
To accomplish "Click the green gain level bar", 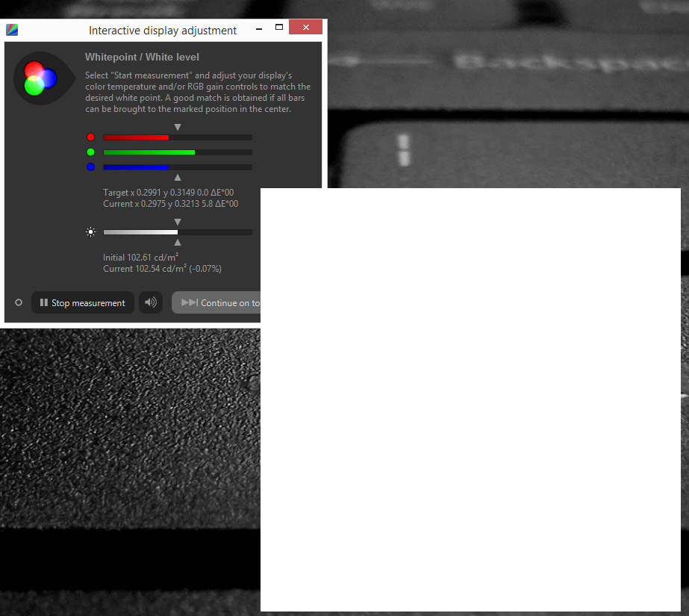I will pyautogui.click(x=178, y=152).
